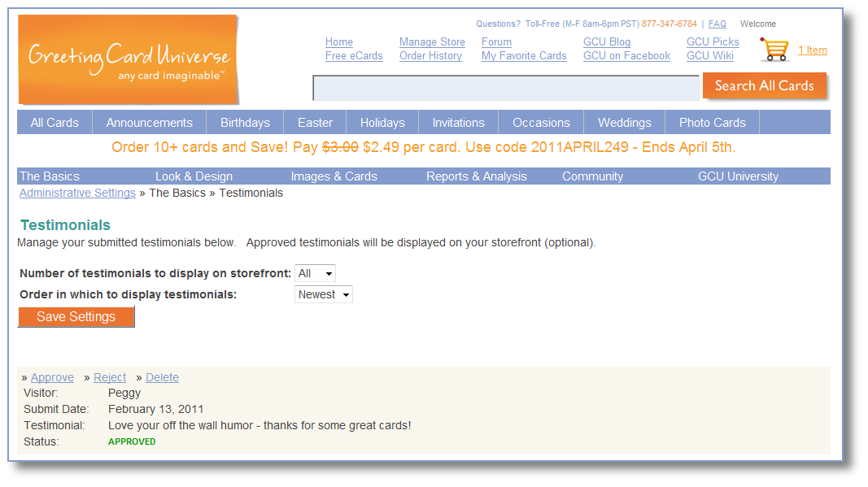Open the Announcements category
The image size is (868, 487).
point(150,122)
